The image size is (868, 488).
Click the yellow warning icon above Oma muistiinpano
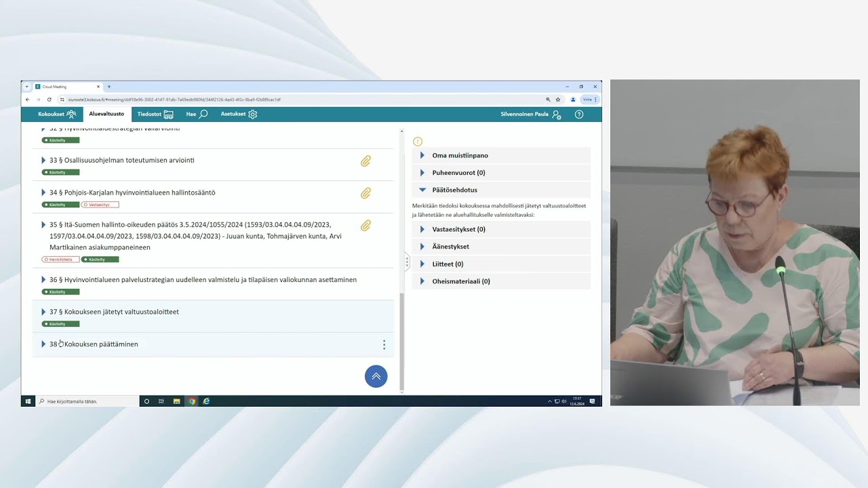pyautogui.click(x=418, y=142)
